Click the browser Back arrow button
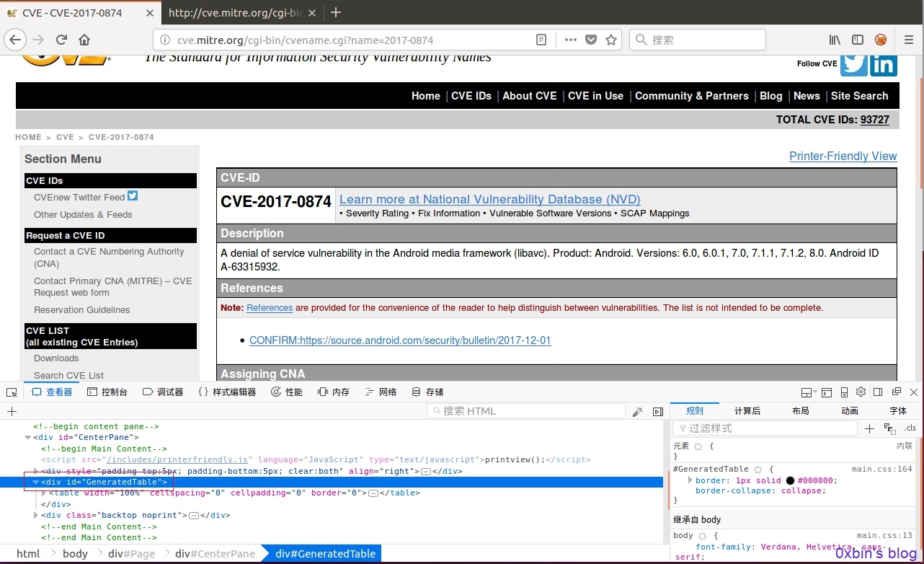This screenshot has height=564, width=924. pyautogui.click(x=15, y=40)
